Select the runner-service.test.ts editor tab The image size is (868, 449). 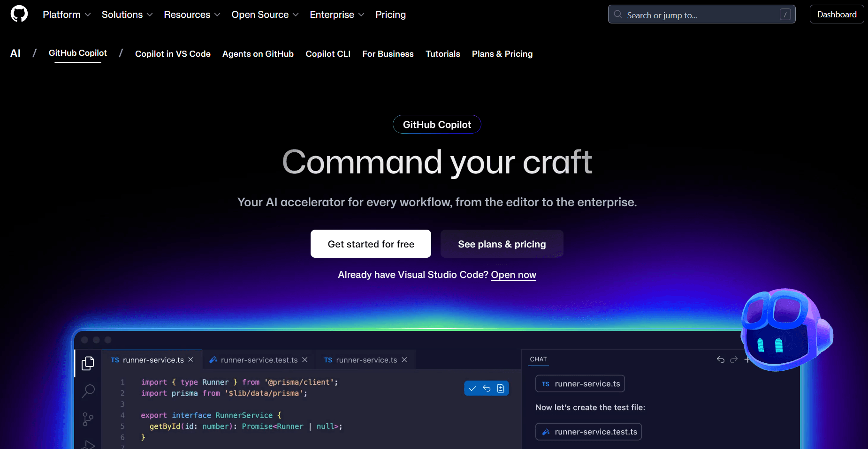click(259, 359)
